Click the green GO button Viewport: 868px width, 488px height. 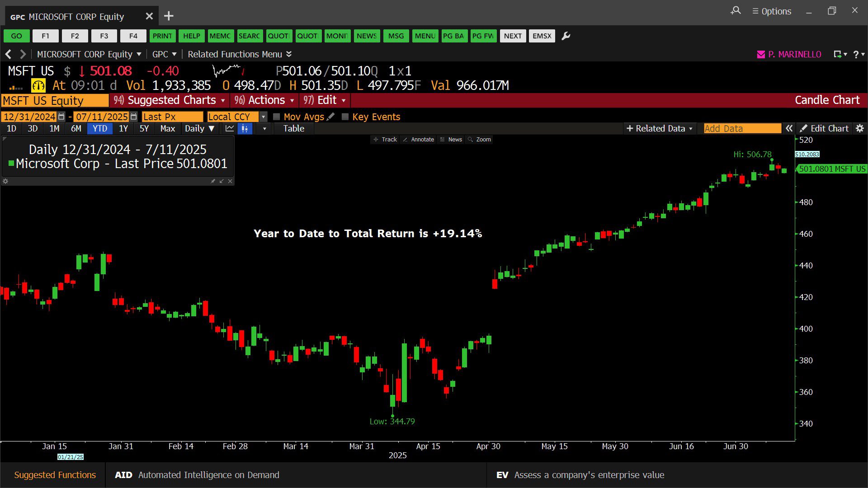16,36
